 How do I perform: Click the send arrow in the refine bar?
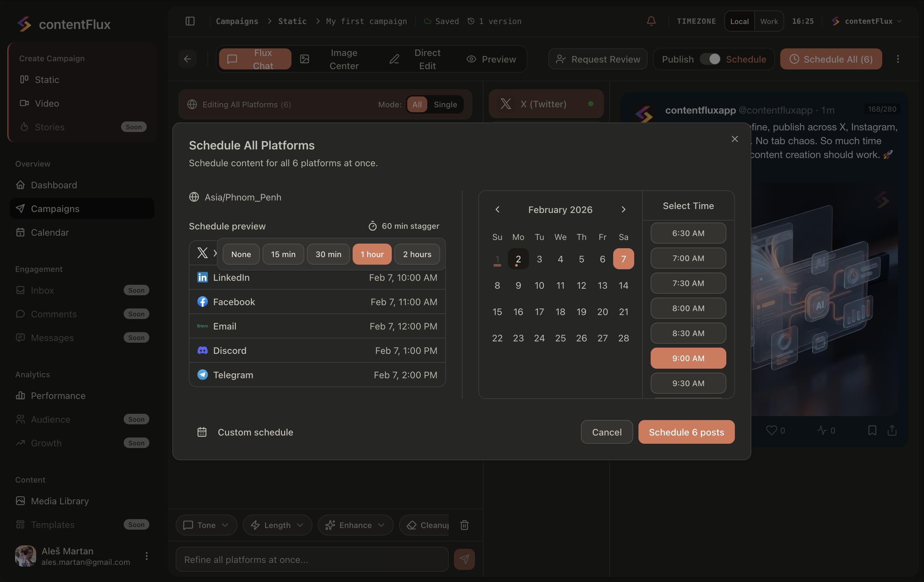pos(464,559)
